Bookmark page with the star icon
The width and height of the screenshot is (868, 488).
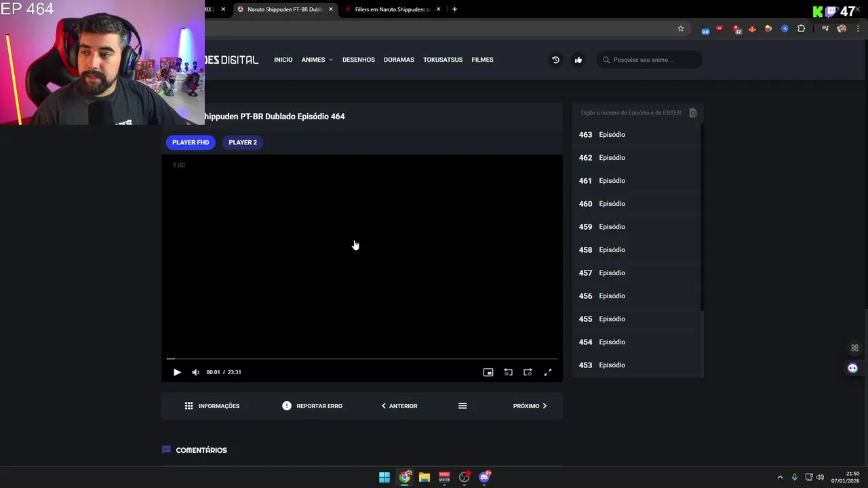[681, 28]
